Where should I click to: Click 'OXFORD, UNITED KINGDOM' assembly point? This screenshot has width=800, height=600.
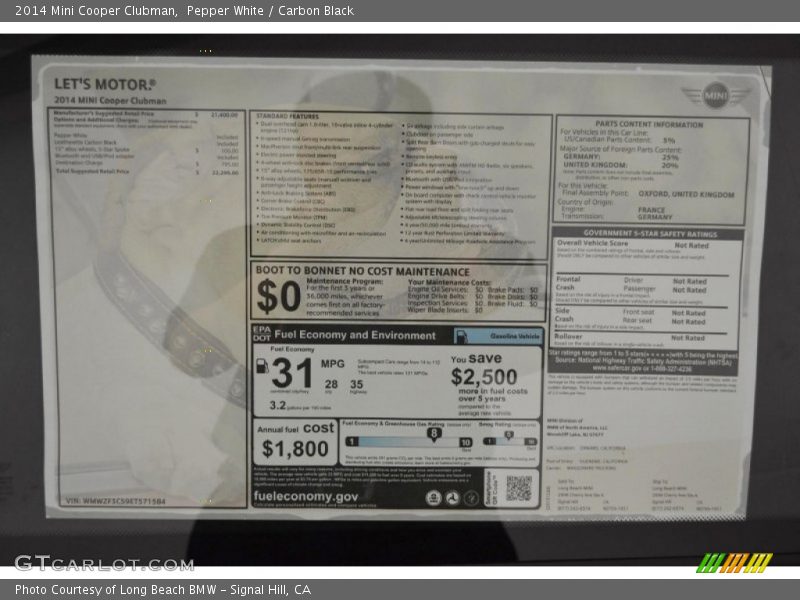click(x=686, y=194)
